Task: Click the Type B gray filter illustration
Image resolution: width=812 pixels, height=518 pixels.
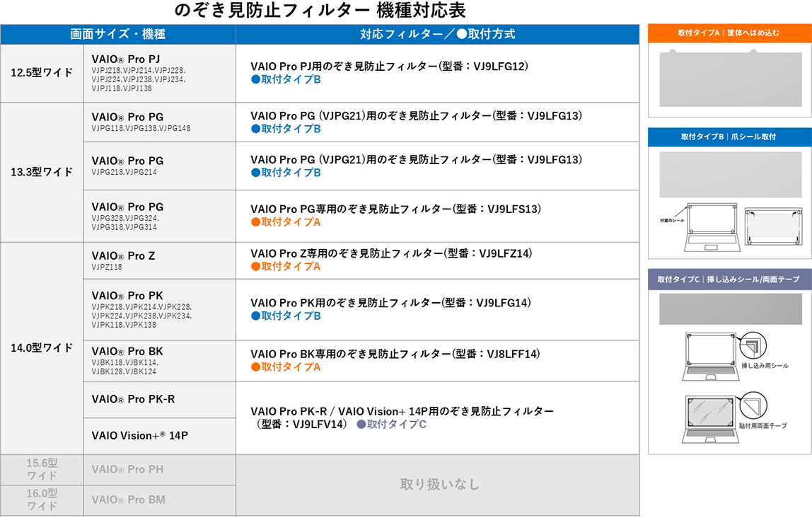Action: point(730,175)
